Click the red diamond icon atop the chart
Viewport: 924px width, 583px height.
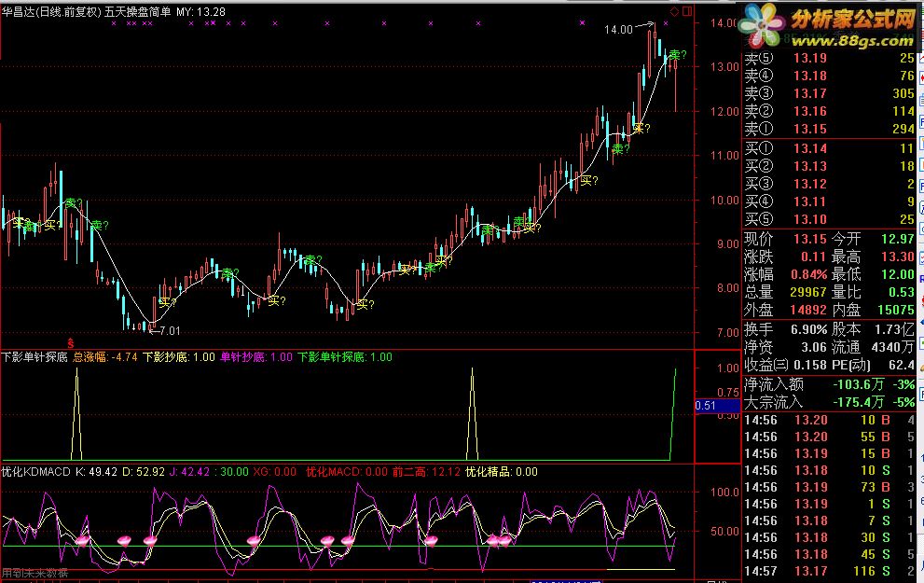(675, 12)
